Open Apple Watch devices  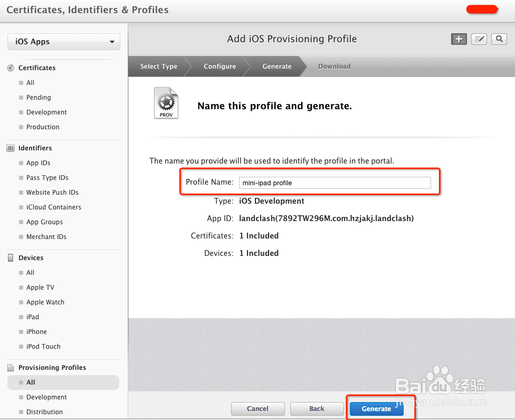(45, 302)
